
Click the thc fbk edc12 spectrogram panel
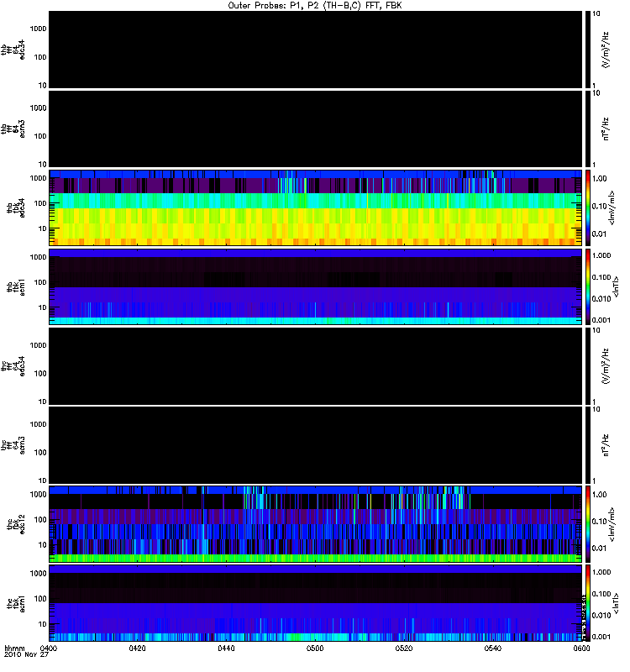[x=316, y=524]
